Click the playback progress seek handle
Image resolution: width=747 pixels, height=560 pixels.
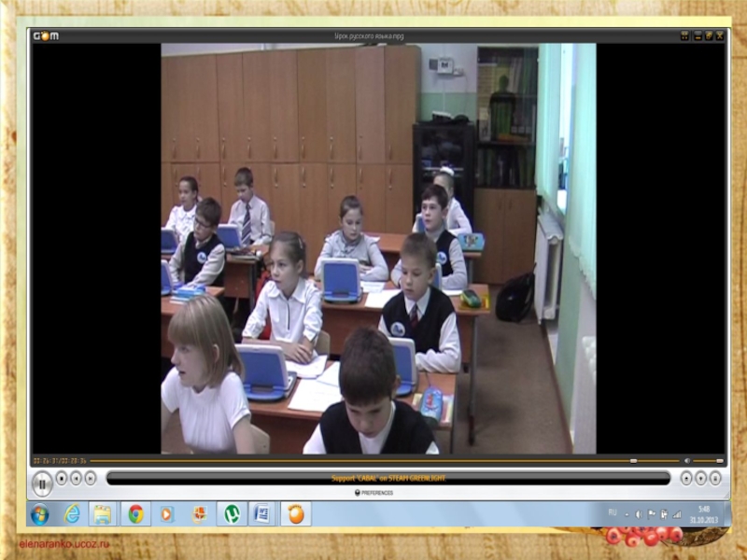[x=633, y=460]
